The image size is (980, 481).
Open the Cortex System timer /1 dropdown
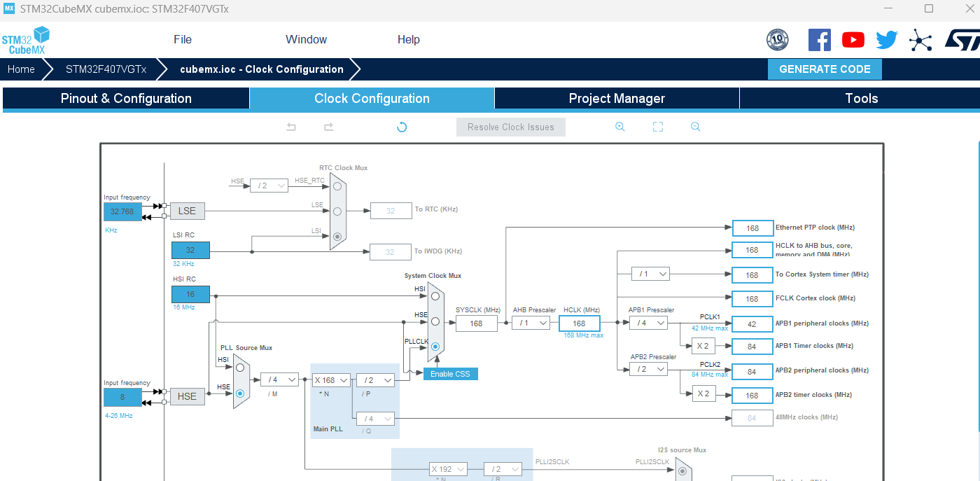pyautogui.click(x=650, y=274)
